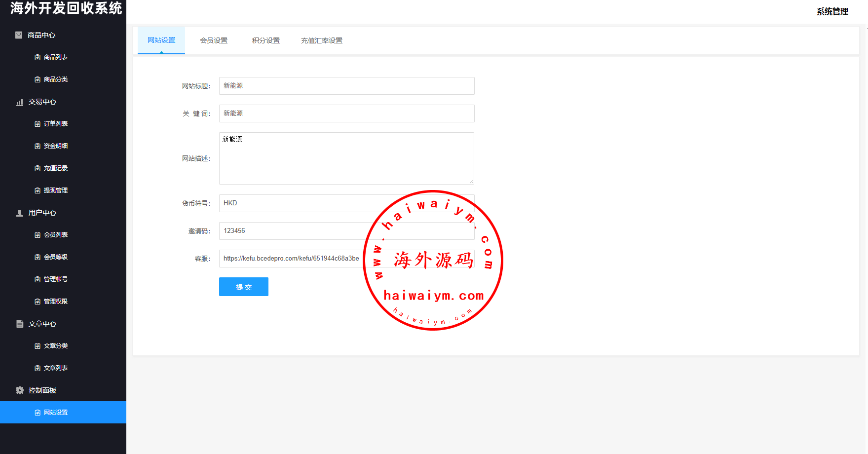Click the 交易中心 bar chart icon
868x454 pixels.
point(20,102)
